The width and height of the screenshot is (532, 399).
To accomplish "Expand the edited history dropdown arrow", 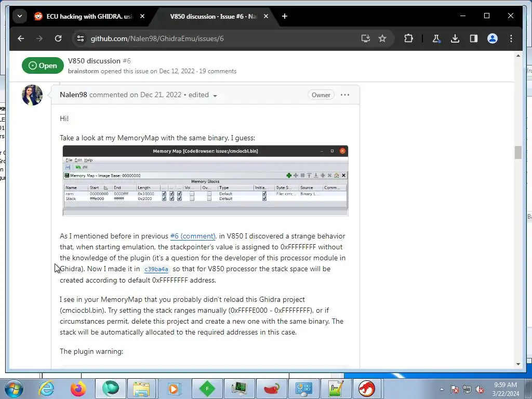I will 215,96.
